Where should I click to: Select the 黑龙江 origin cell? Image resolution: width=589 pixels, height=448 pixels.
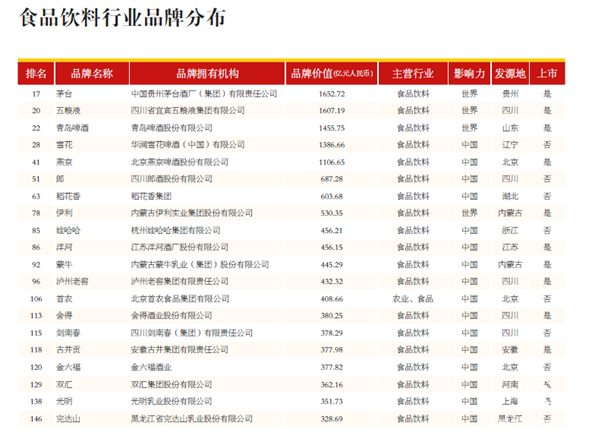510,419
